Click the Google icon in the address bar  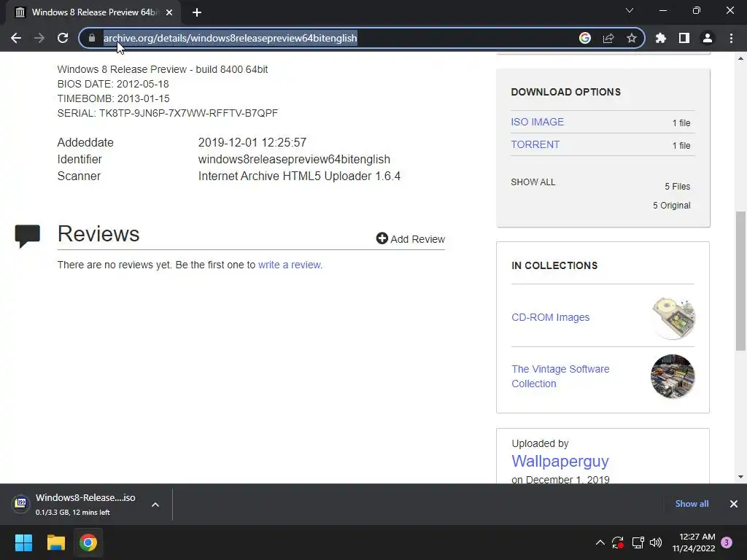pos(585,38)
